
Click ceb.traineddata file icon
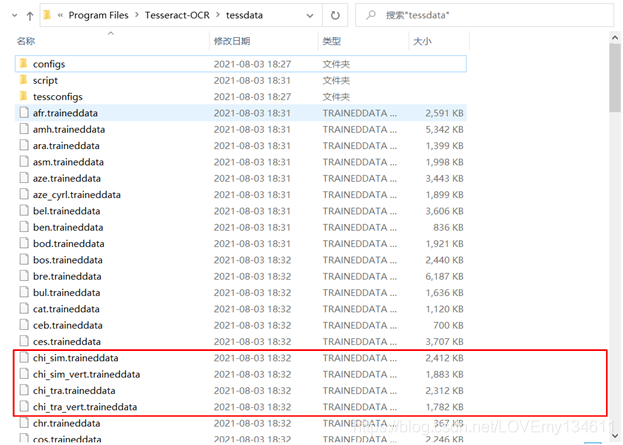tap(24, 324)
